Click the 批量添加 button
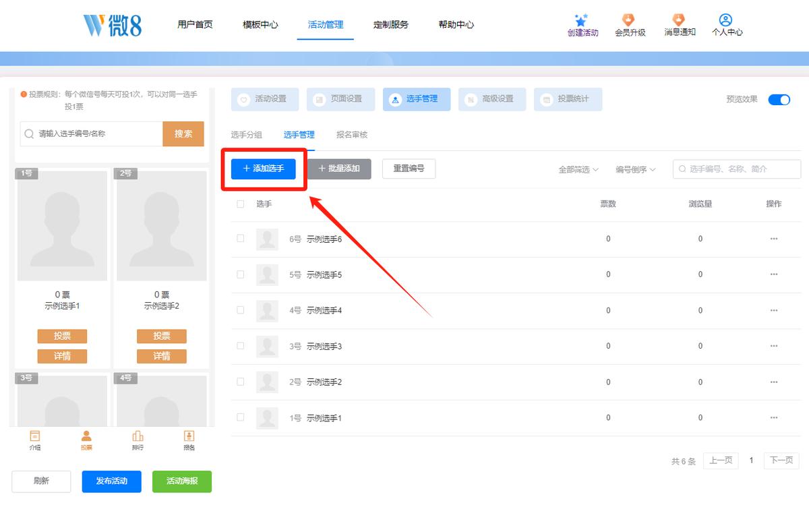Screen dimensions: 809x532 coord(339,169)
